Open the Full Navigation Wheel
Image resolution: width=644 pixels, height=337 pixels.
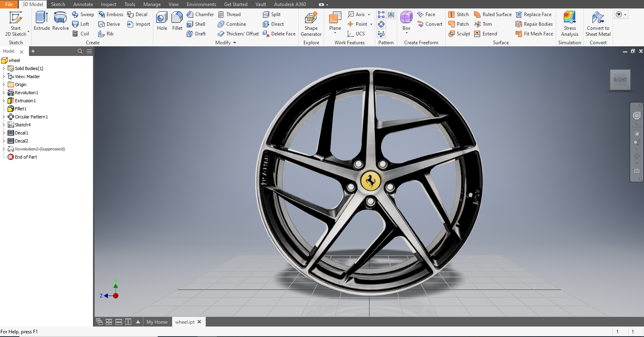637,116
